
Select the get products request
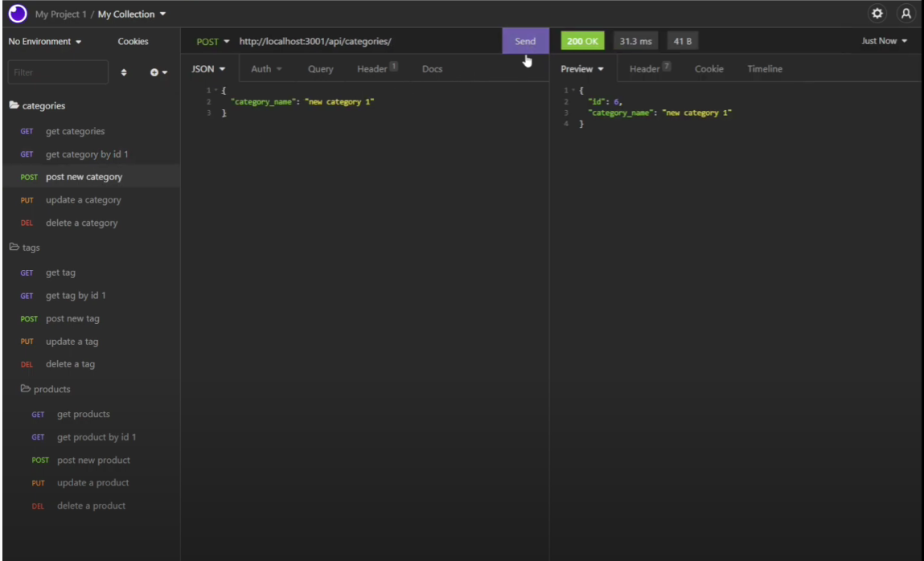pyautogui.click(x=92, y=414)
